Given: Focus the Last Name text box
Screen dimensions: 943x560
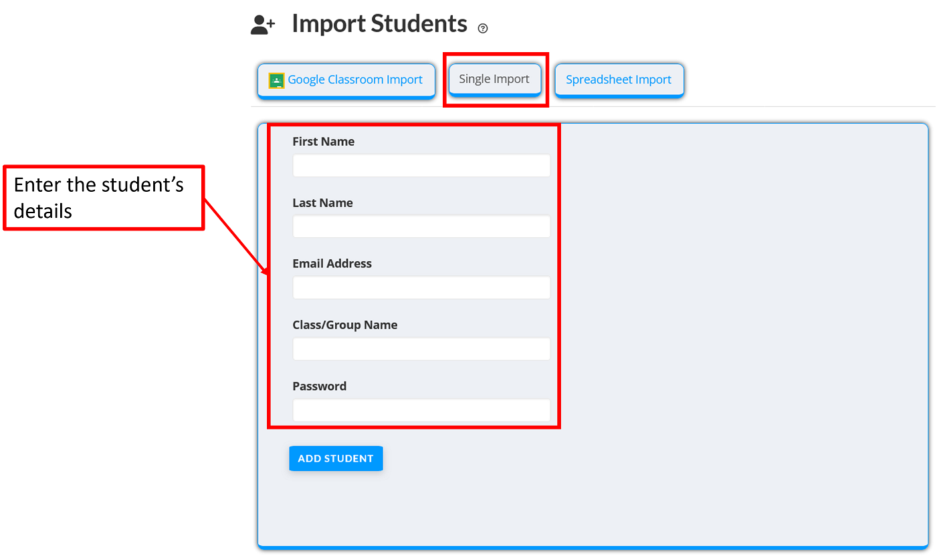Looking at the screenshot, I should coord(421,227).
